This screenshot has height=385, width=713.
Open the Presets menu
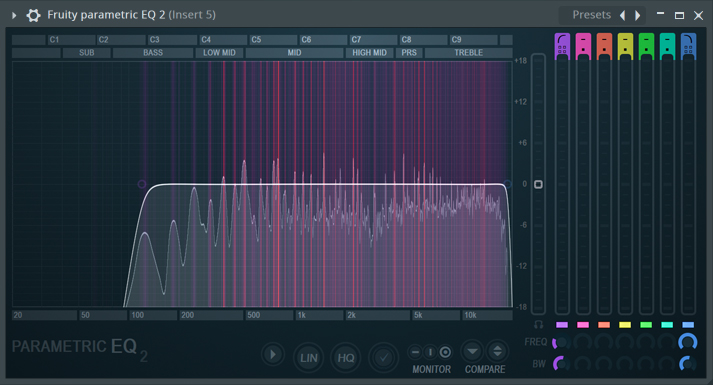[x=591, y=15]
